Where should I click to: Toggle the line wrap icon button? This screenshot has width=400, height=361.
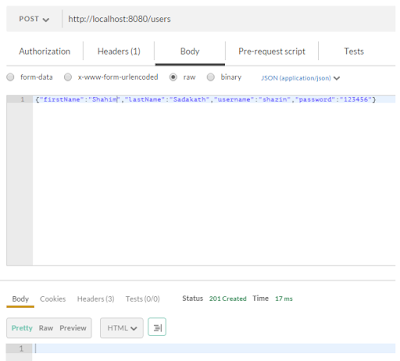pos(157,328)
